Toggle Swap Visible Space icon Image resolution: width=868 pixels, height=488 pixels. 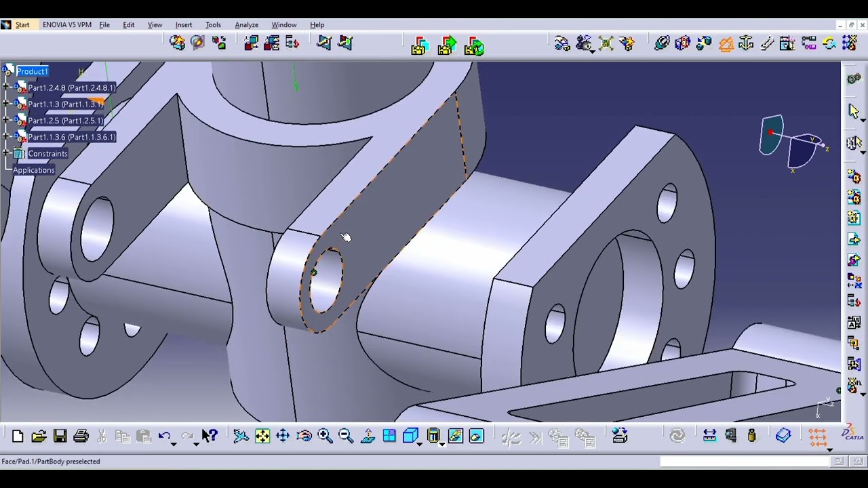point(476,436)
